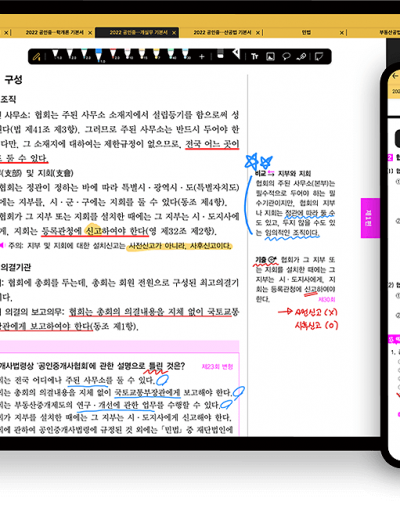Click the 제23회 변형 label
This screenshot has height=516, width=400.
pyautogui.click(x=217, y=367)
